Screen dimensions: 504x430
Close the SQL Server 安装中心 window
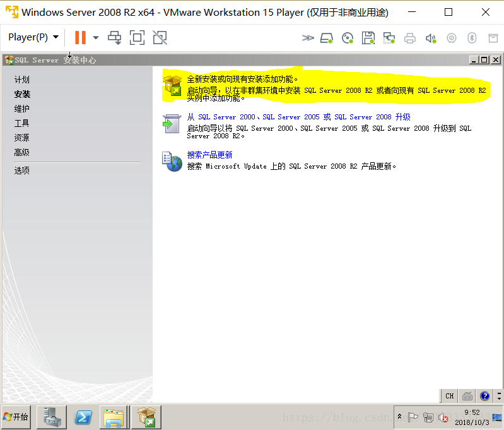(496, 60)
